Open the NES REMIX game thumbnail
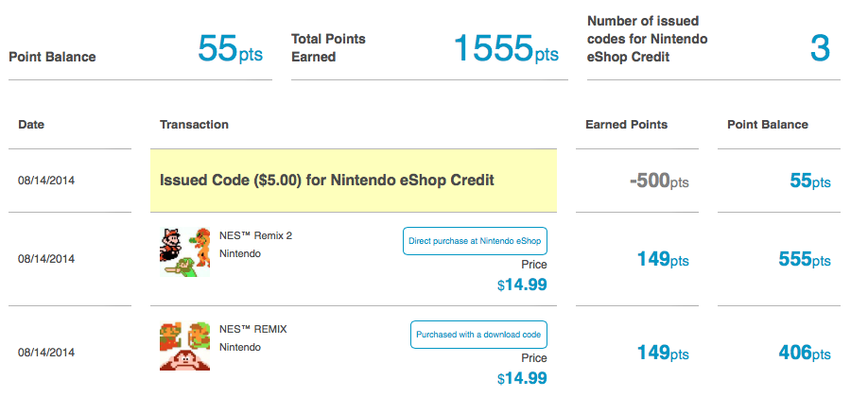This screenshot has height=397, width=868. point(185,346)
